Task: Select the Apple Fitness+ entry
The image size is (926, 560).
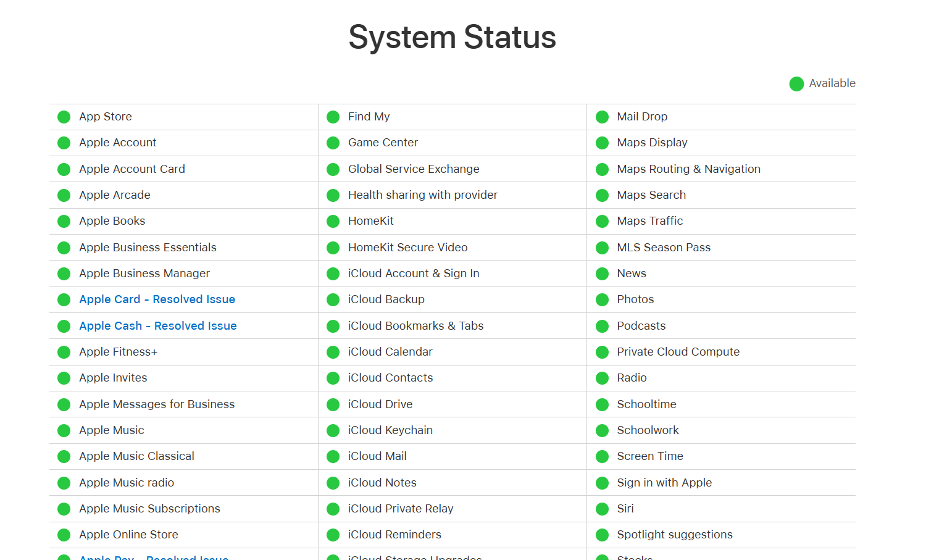Action: tap(119, 352)
